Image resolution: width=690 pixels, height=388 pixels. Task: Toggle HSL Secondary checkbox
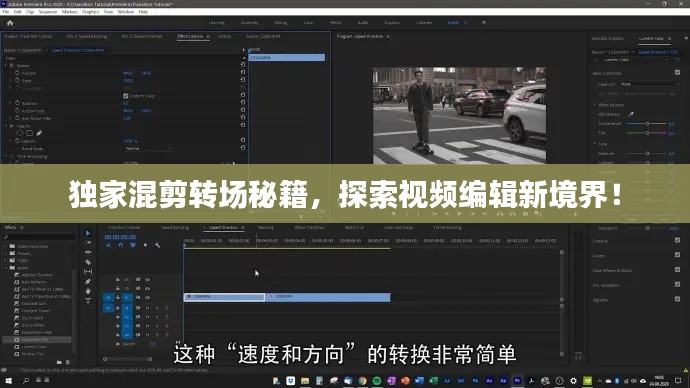(677, 284)
